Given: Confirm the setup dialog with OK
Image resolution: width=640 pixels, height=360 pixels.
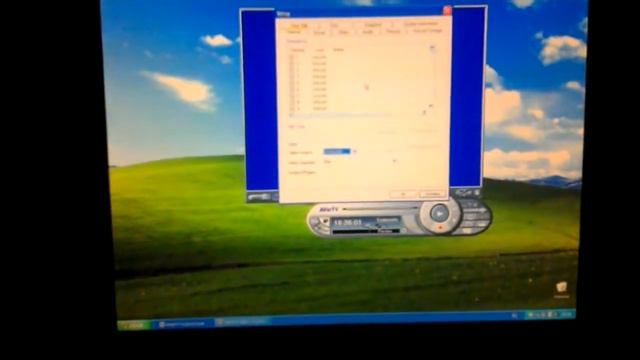Looking at the screenshot, I should point(403,194).
